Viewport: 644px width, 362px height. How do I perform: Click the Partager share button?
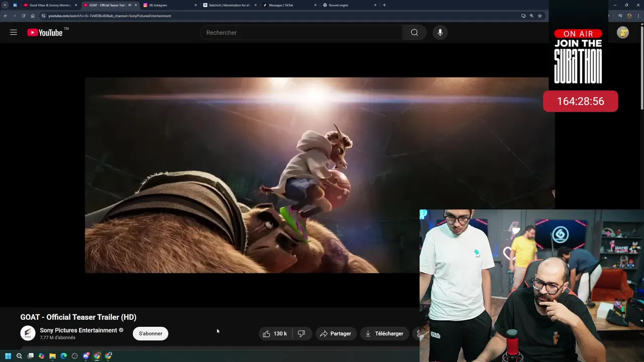(336, 334)
